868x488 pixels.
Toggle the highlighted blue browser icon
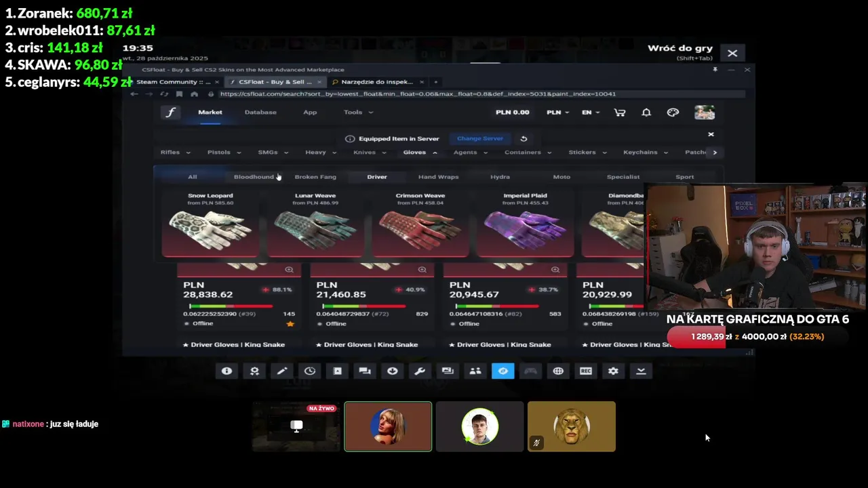[502, 371]
